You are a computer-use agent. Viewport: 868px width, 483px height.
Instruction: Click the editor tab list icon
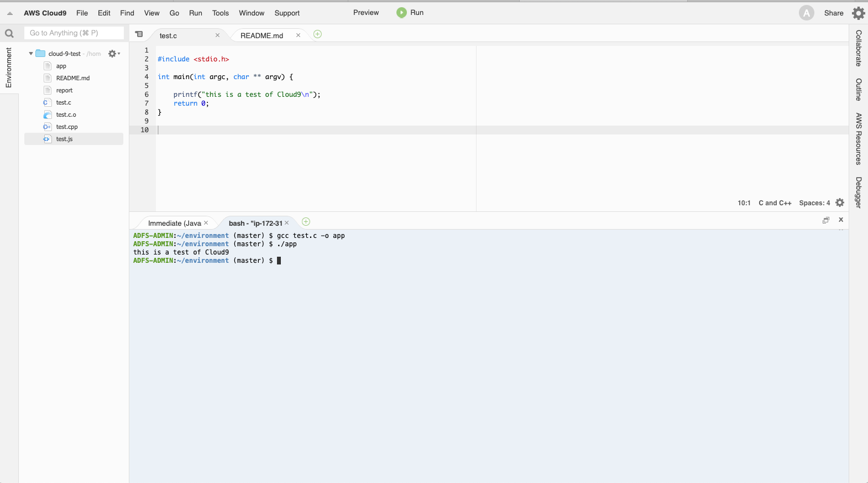tap(139, 34)
